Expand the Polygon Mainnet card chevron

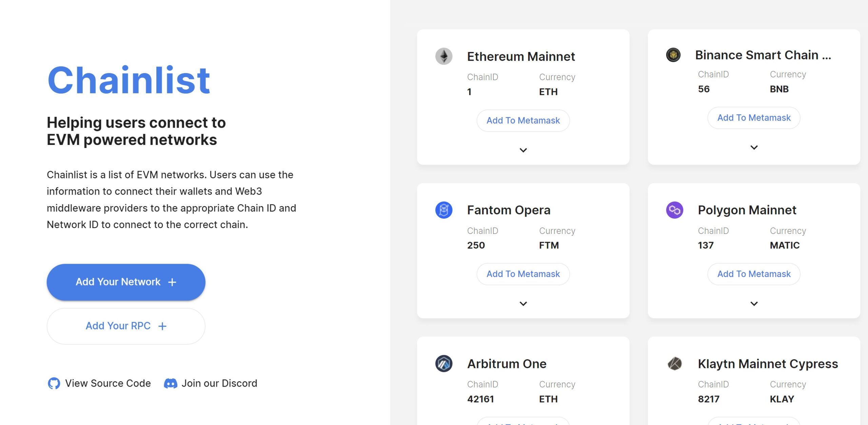pyautogui.click(x=754, y=303)
